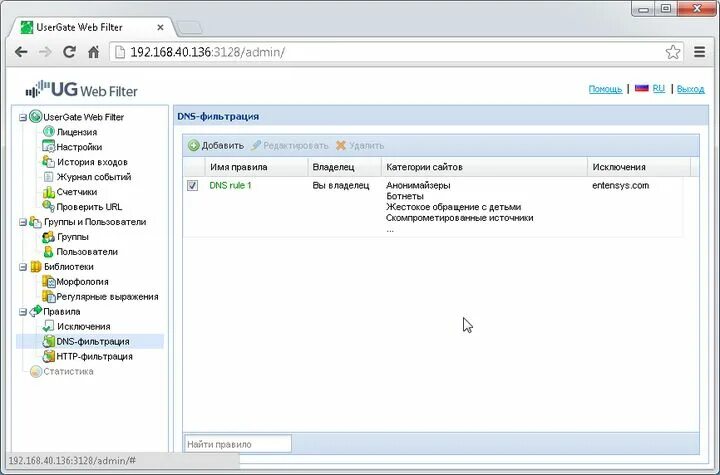720x475 pixels.
Task: Click the Вы владелец cell
Action: coord(341,186)
